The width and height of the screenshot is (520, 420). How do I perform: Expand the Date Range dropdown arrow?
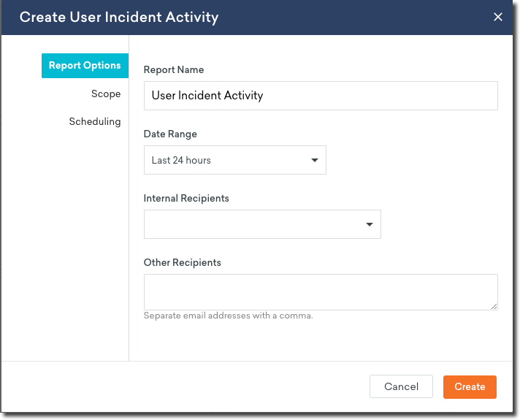315,160
